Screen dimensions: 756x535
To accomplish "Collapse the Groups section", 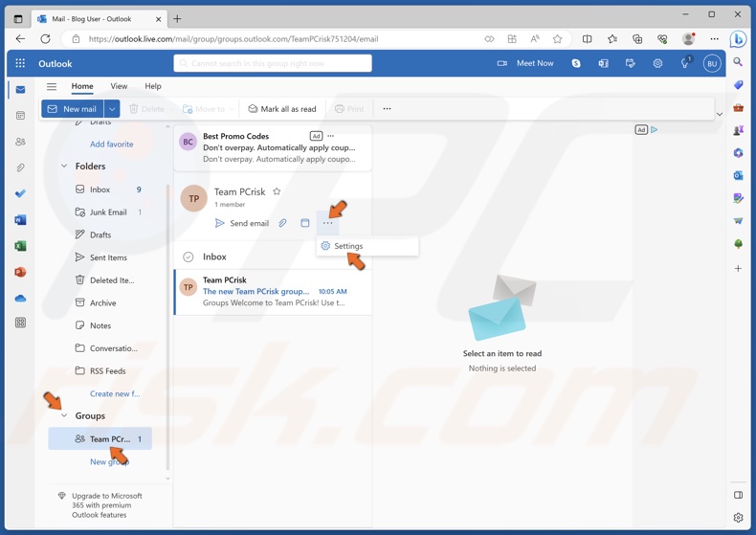I will [x=64, y=415].
